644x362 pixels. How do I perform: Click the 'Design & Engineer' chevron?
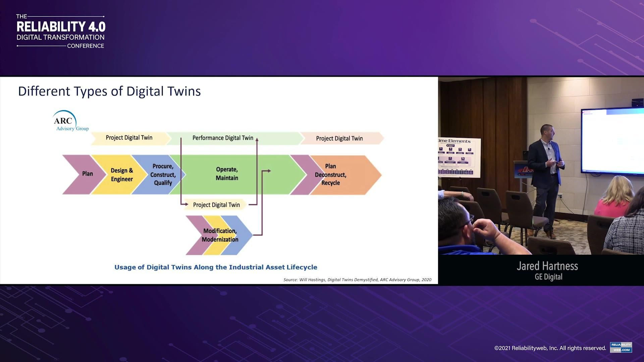click(122, 174)
